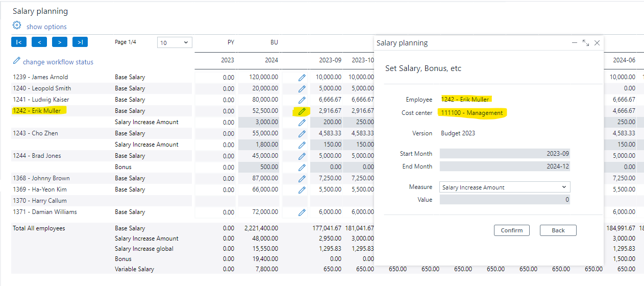
Task: Go to the first page of results
Action: [19, 42]
